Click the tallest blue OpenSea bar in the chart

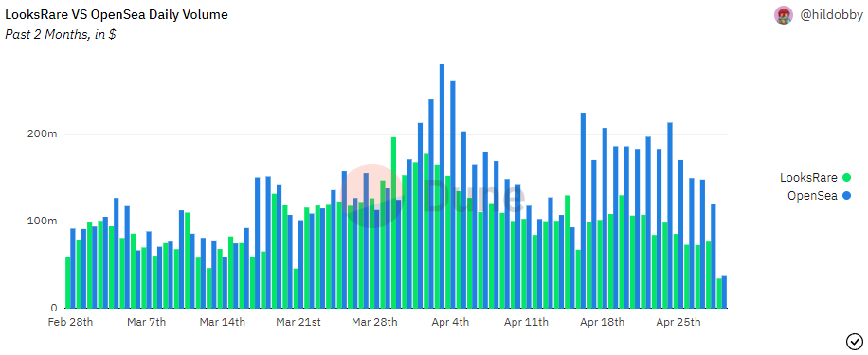coord(442,186)
